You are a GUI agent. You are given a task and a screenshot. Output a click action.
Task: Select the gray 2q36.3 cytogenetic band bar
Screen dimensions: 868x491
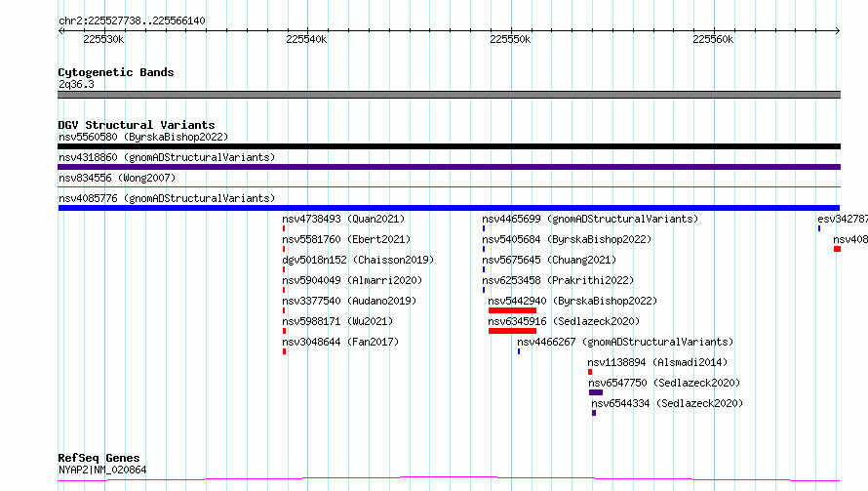point(449,95)
